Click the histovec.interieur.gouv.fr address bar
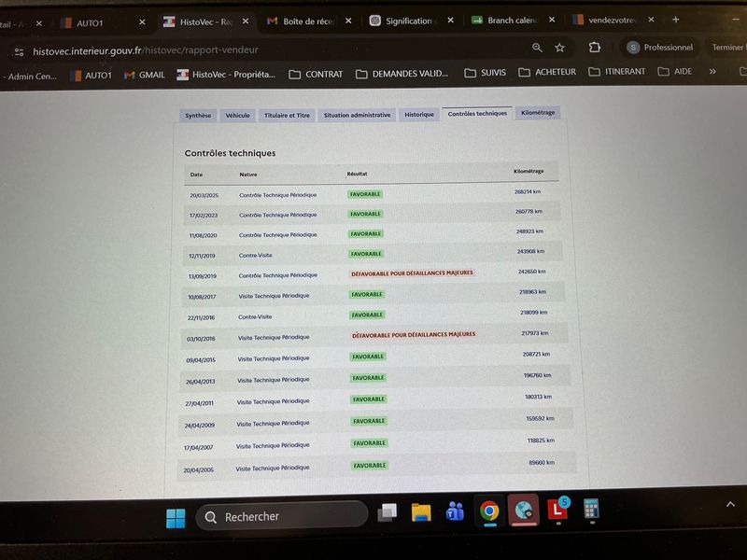 point(146,50)
